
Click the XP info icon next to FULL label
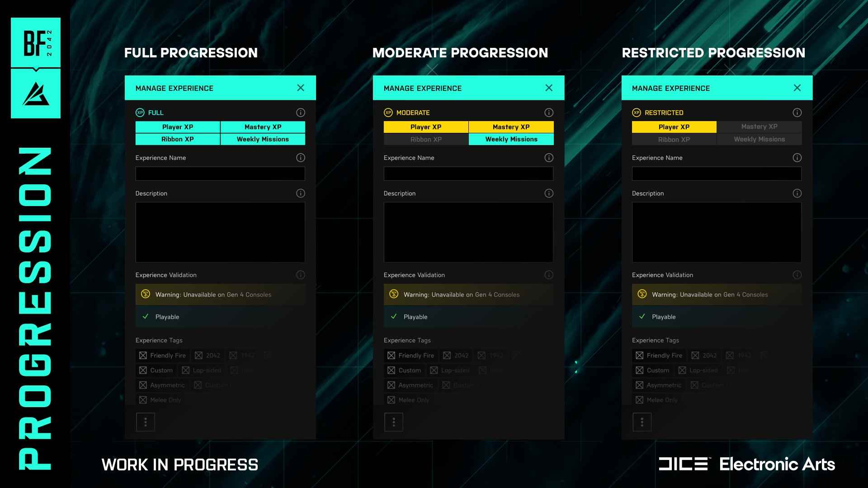(301, 113)
